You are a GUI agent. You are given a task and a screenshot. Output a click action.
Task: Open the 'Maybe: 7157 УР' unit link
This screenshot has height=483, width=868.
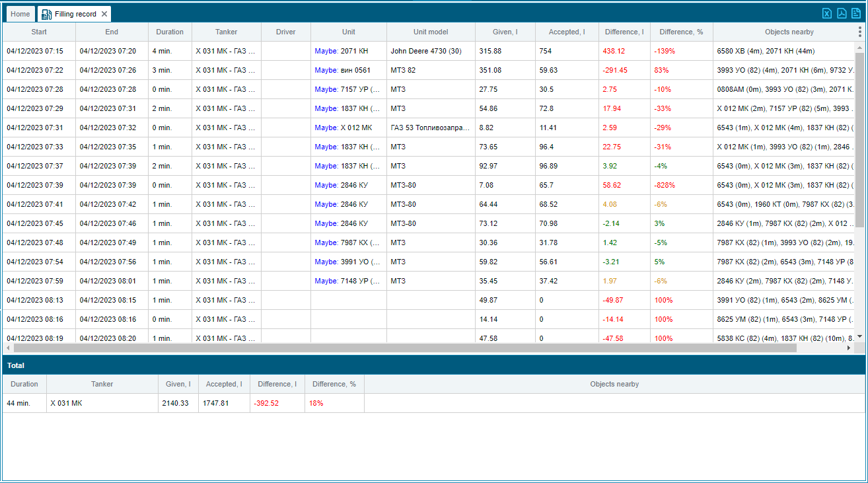pyautogui.click(x=347, y=89)
